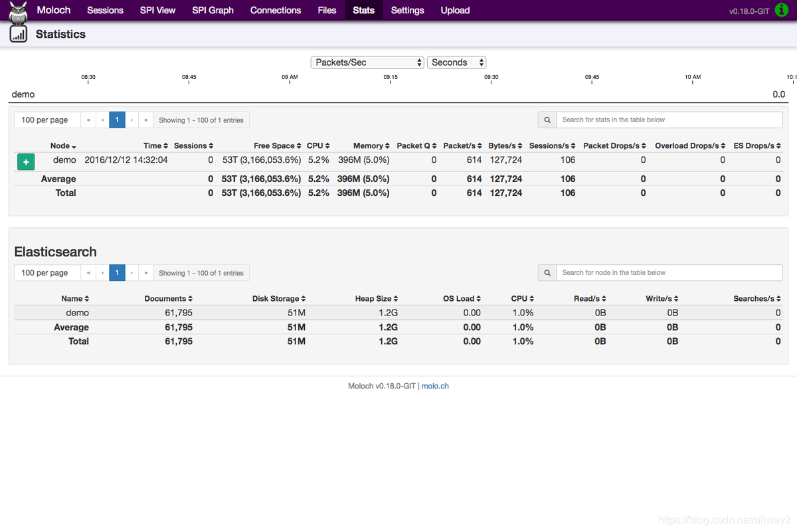This screenshot has height=532, width=797.
Task: Sort stats table by Sessions/s column
Action: click(x=553, y=146)
